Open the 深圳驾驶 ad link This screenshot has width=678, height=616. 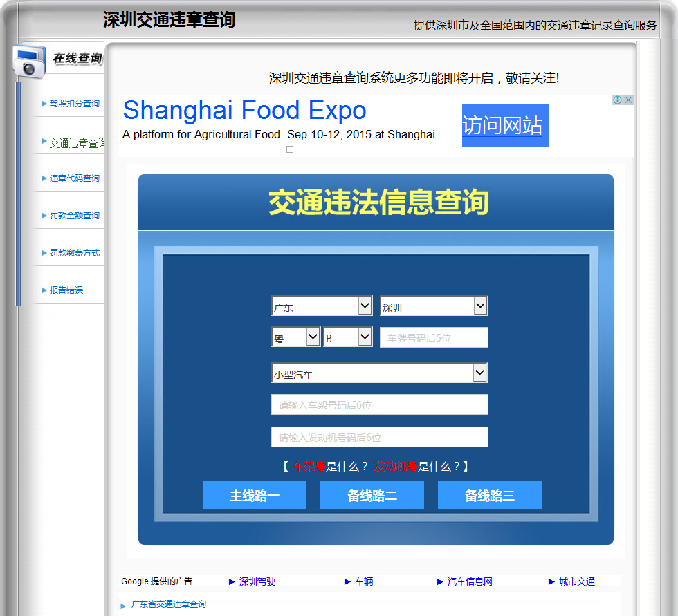tap(257, 581)
